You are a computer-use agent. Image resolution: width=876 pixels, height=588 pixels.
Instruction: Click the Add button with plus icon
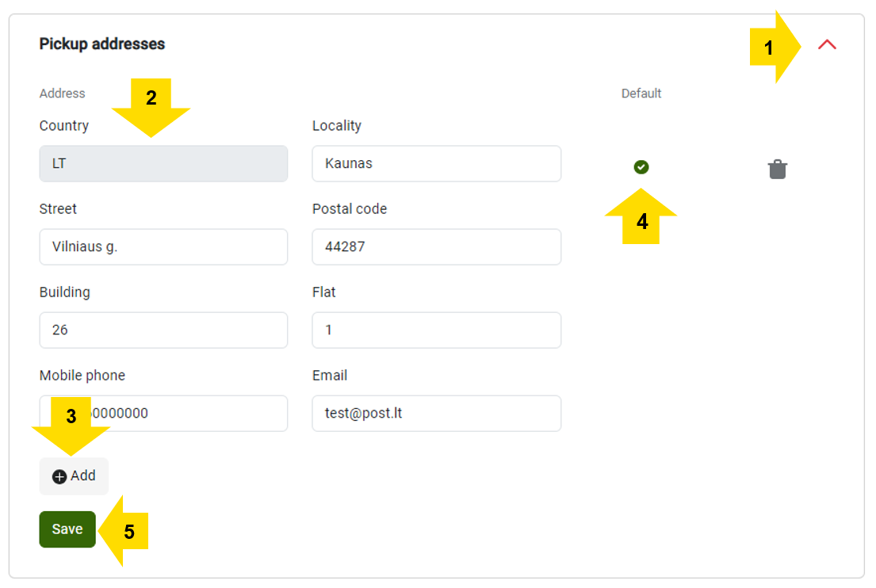[x=74, y=475]
